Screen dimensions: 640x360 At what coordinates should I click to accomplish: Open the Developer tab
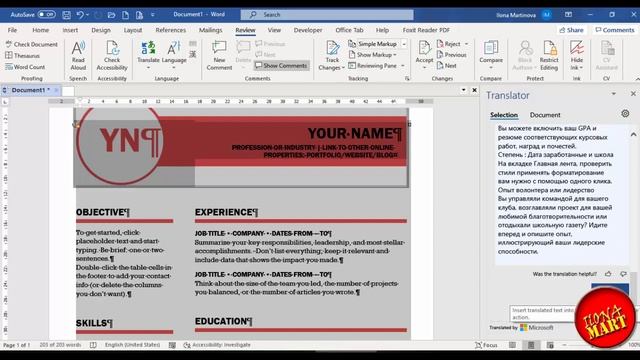(x=308, y=30)
